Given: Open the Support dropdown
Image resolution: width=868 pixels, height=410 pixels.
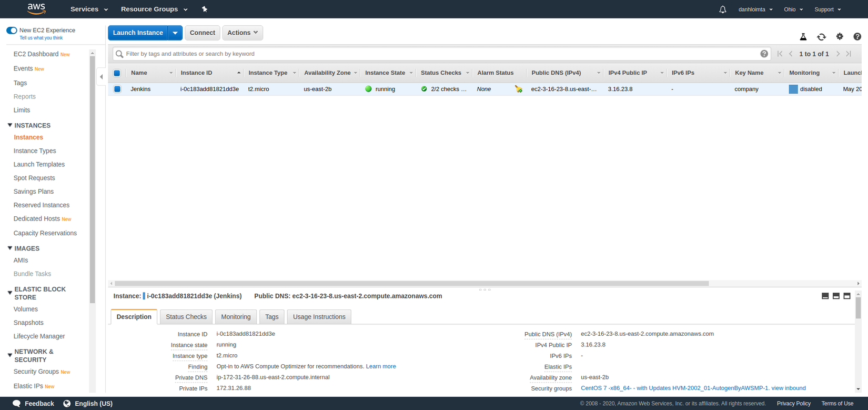Looking at the screenshot, I should [x=827, y=9].
